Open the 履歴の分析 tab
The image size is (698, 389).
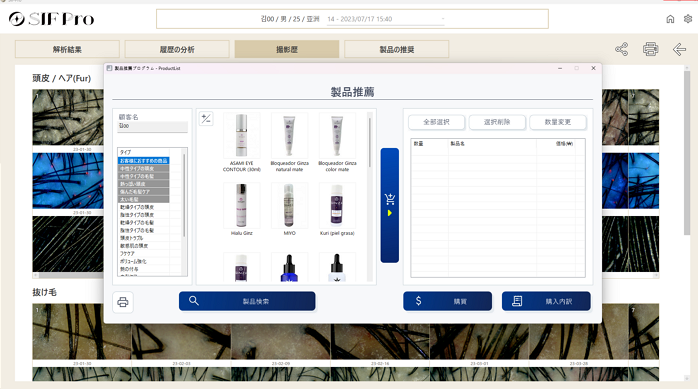pyautogui.click(x=177, y=49)
